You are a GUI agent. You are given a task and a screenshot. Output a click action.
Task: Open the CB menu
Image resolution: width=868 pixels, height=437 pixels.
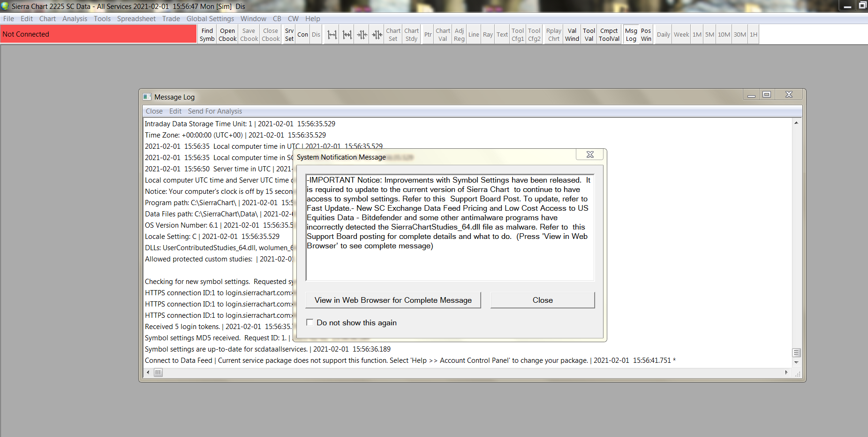[x=277, y=19]
